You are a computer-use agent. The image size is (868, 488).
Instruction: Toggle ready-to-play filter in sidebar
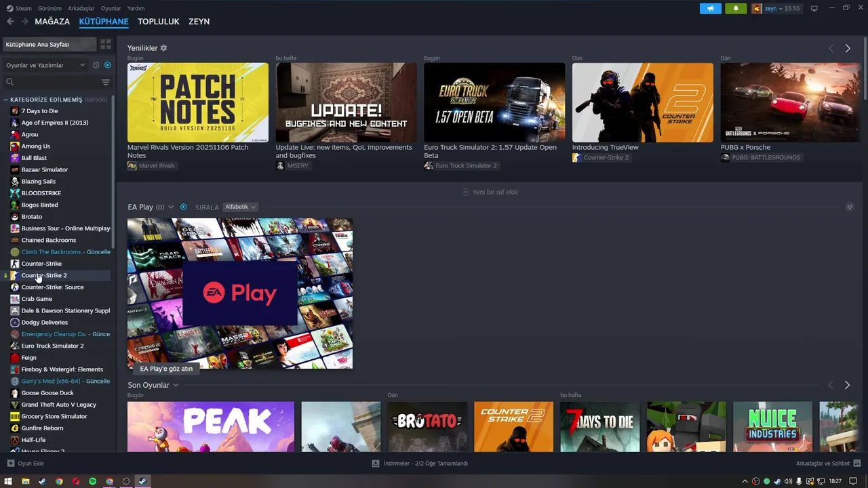(107, 65)
